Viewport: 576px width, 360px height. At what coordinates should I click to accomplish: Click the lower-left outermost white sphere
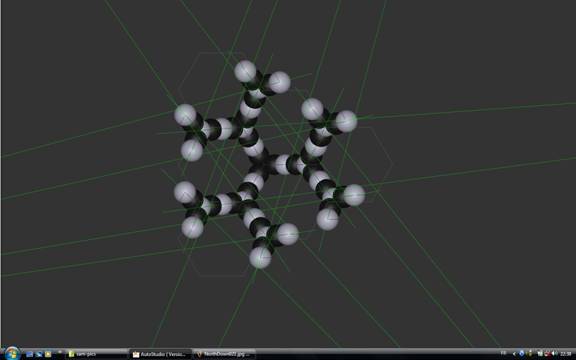tap(192, 227)
